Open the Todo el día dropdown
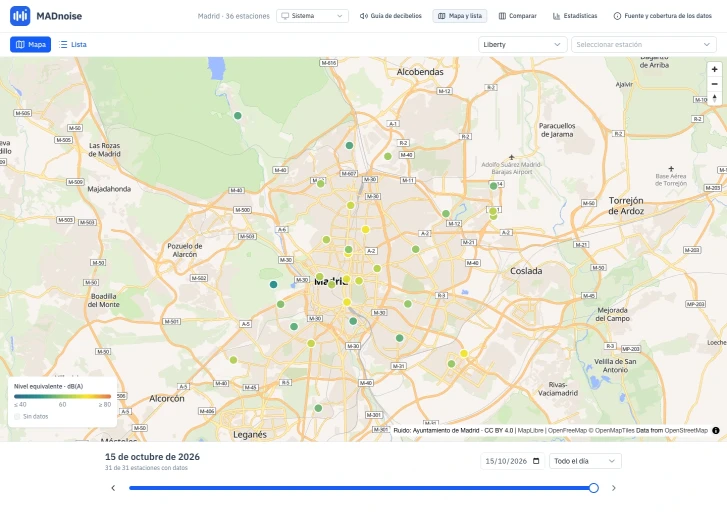The image size is (727, 512). (x=585, y=461)
